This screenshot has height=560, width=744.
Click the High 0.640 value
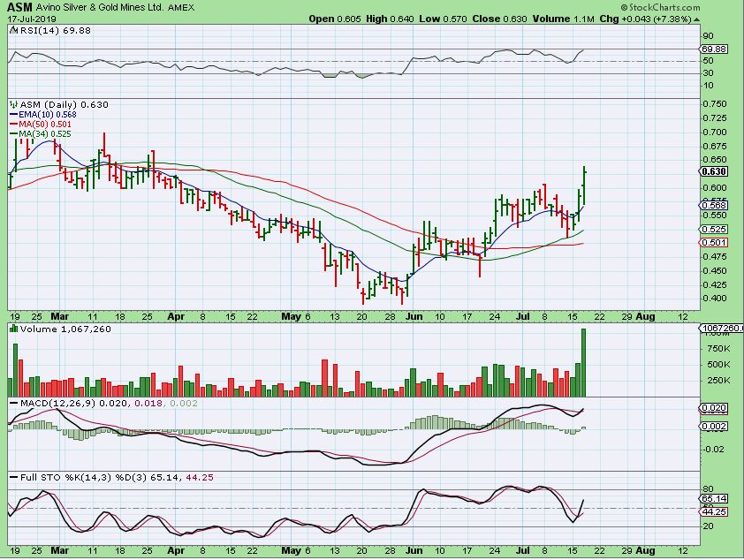(390, 19)
